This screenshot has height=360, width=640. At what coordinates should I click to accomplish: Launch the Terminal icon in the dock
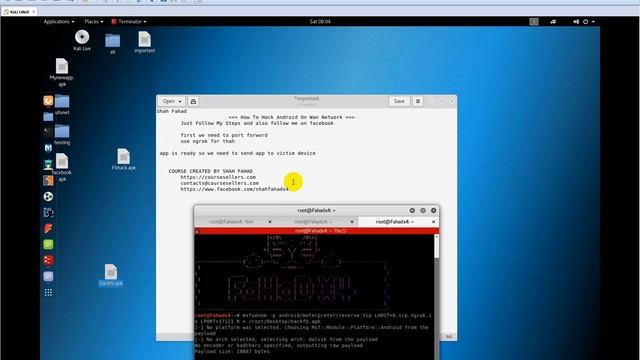[x=48, y=132]
